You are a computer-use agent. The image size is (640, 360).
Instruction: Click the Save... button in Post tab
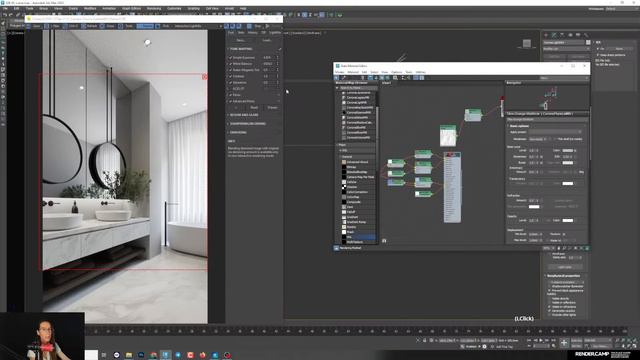pos(240,40)
